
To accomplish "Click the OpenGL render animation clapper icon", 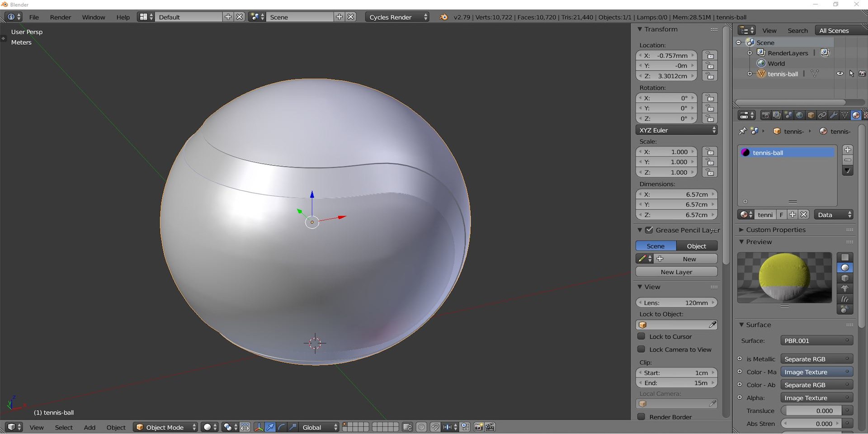I will [490, 427].
